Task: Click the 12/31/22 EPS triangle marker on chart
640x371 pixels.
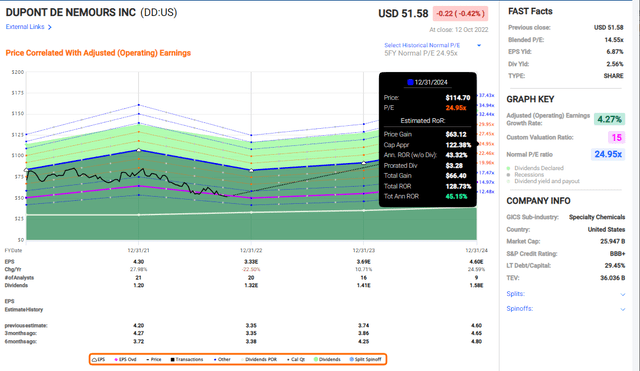Action: point(251,170)
